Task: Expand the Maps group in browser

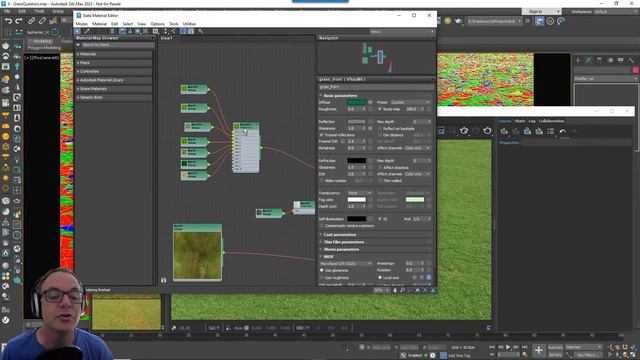Action: click(114, 63)
